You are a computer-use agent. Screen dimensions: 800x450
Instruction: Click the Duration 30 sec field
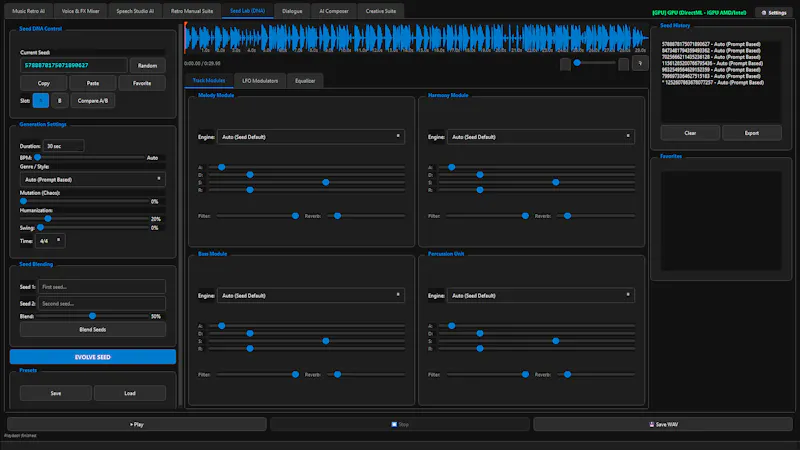64,146
